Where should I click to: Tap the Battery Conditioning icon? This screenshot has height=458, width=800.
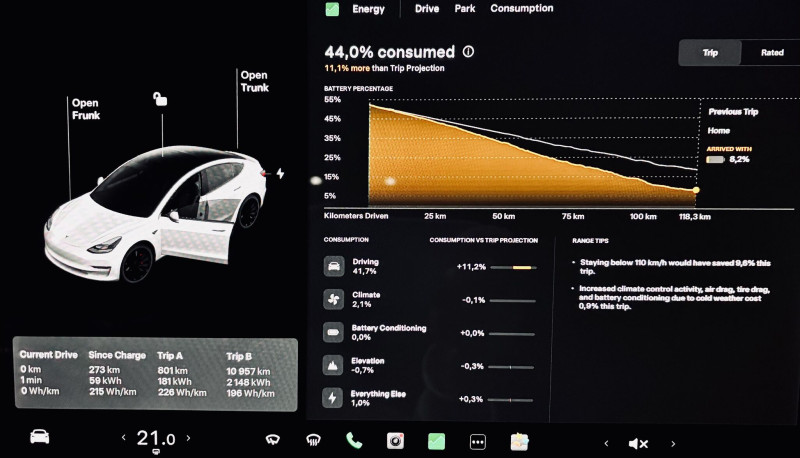coord(333,332)
